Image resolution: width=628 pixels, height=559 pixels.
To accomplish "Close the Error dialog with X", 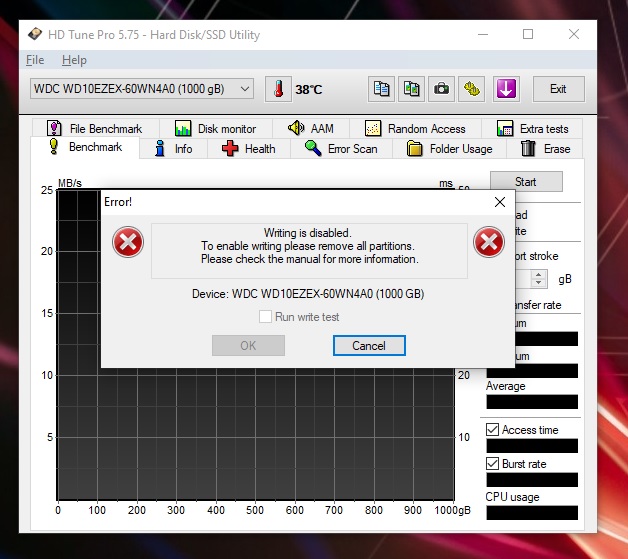I will pos(500,202).
